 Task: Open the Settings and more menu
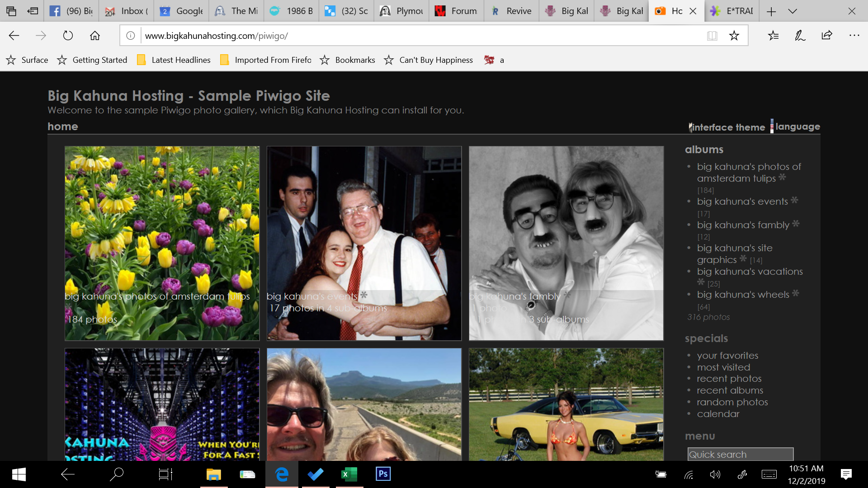[854, 35]
